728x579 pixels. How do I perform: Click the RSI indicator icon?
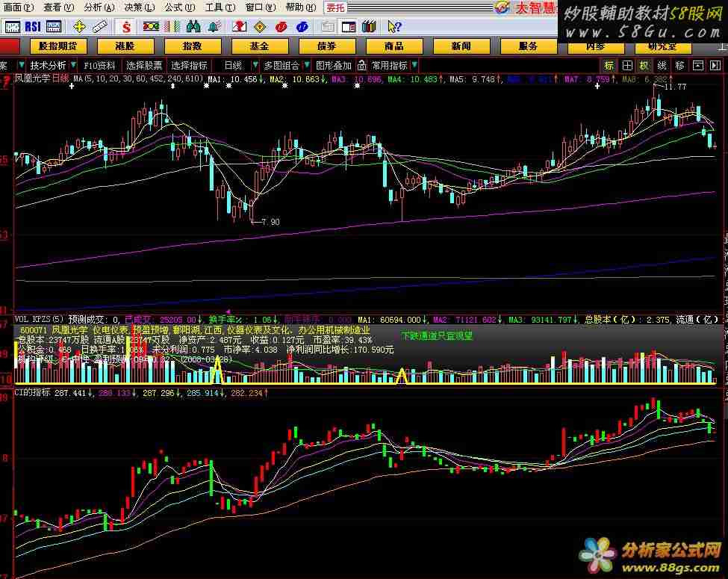click(33, 27)
